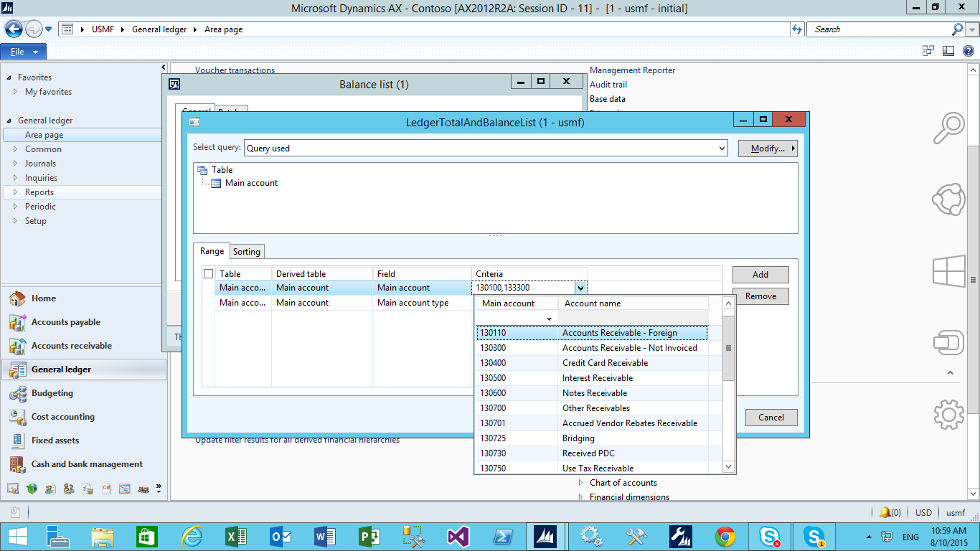Click the green globe module icon
The height and width of the screenshot is (551, 980).
tap(32, 489)
